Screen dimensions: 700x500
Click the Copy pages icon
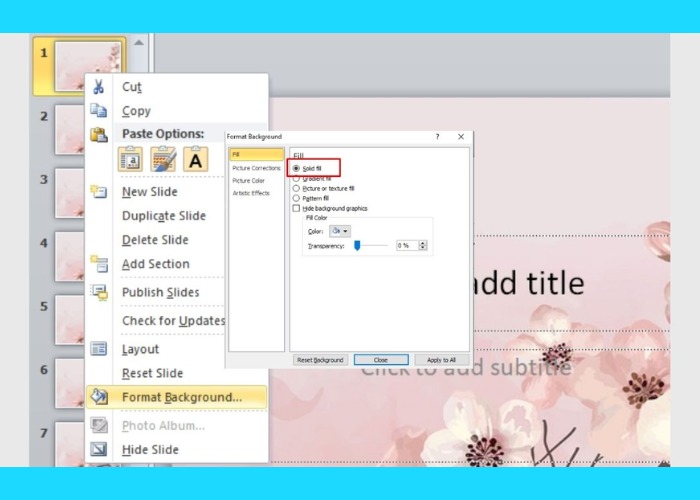click(x=98, y=110)
